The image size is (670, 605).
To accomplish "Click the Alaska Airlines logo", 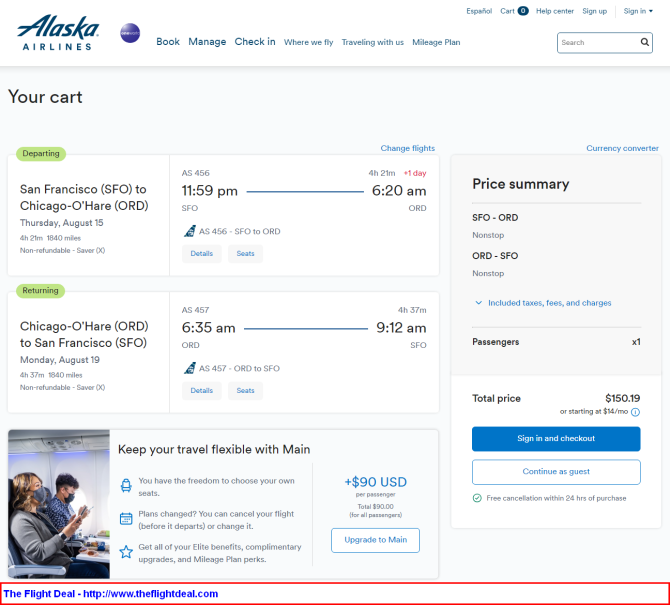I will point(58,32).
